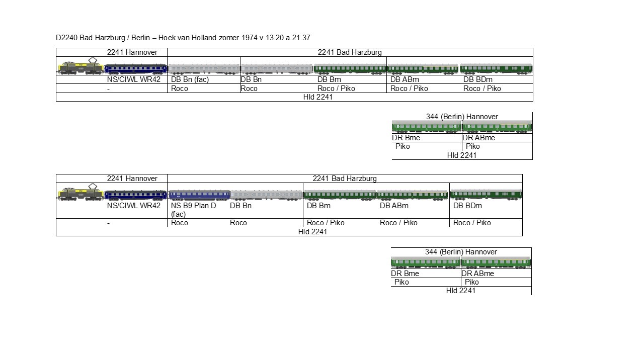This screenshot has width=644, height=362.
Task: Click the DB Bn label right of DB Bn (fac)
Action: point(251,79)
